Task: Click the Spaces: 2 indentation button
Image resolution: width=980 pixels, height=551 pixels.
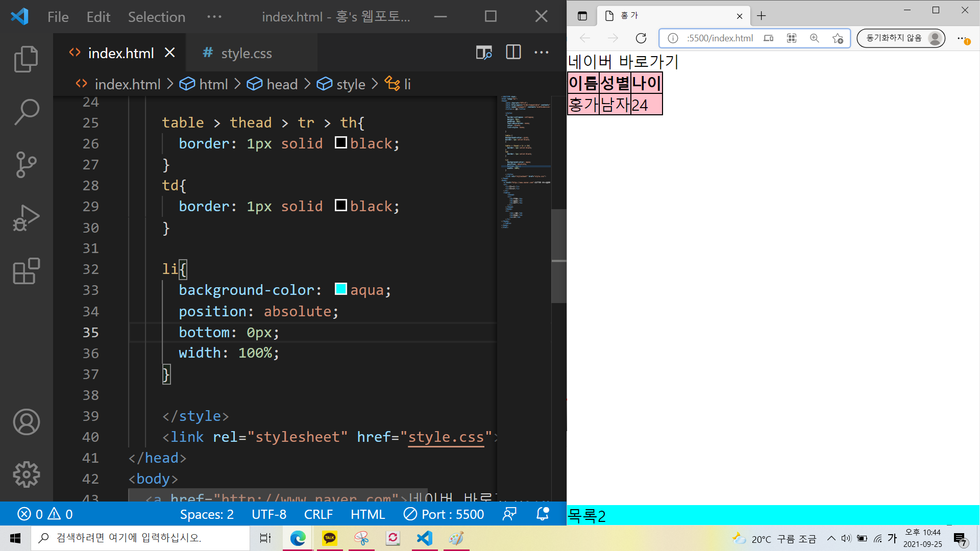Action: (x=207, y=514)
